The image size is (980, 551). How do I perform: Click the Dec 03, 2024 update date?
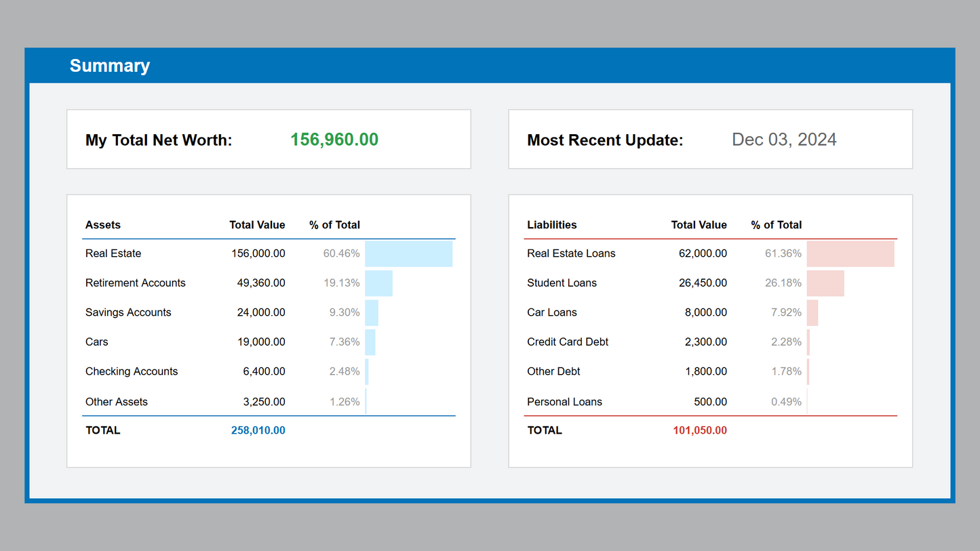pyautogui.click(x=784, y=140)
